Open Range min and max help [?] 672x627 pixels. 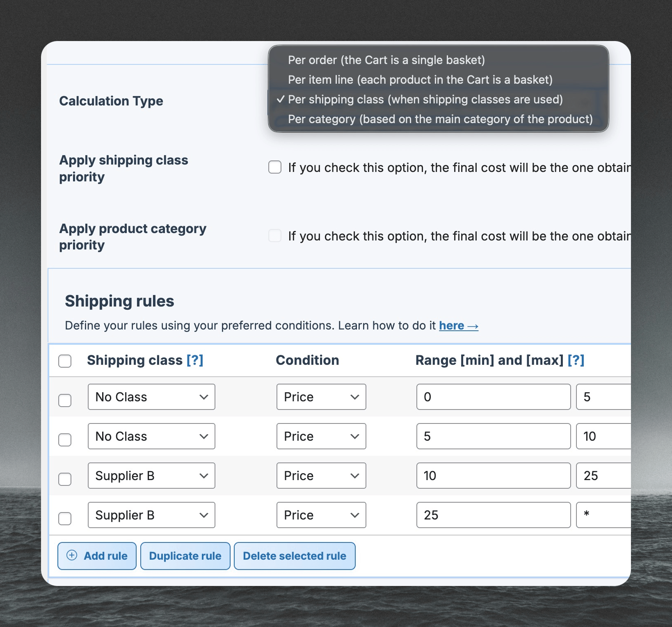(576, 360)
